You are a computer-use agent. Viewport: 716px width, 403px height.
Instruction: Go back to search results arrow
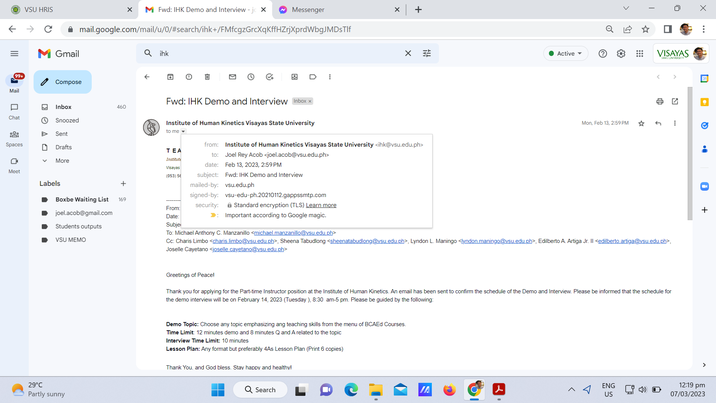pos(147,77)
